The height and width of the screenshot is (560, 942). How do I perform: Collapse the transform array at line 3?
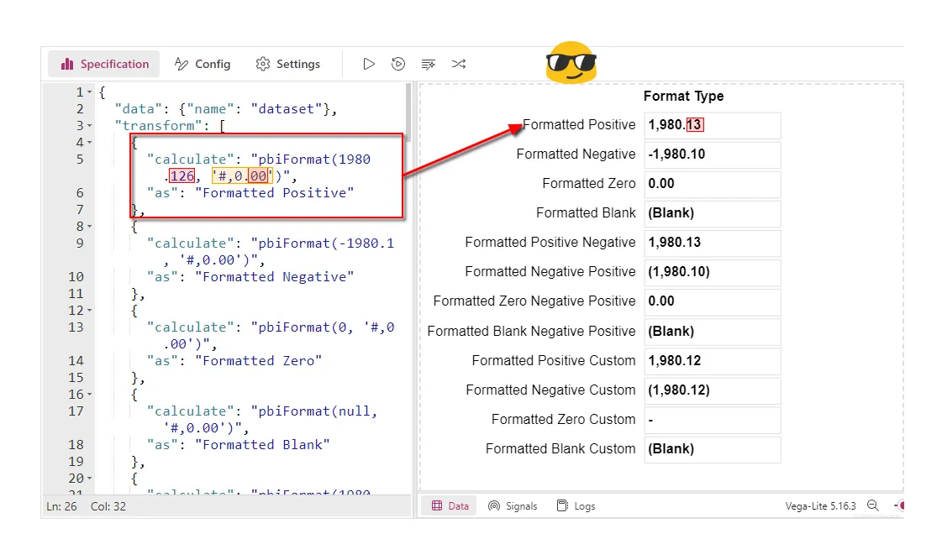(x=90, y=126)
